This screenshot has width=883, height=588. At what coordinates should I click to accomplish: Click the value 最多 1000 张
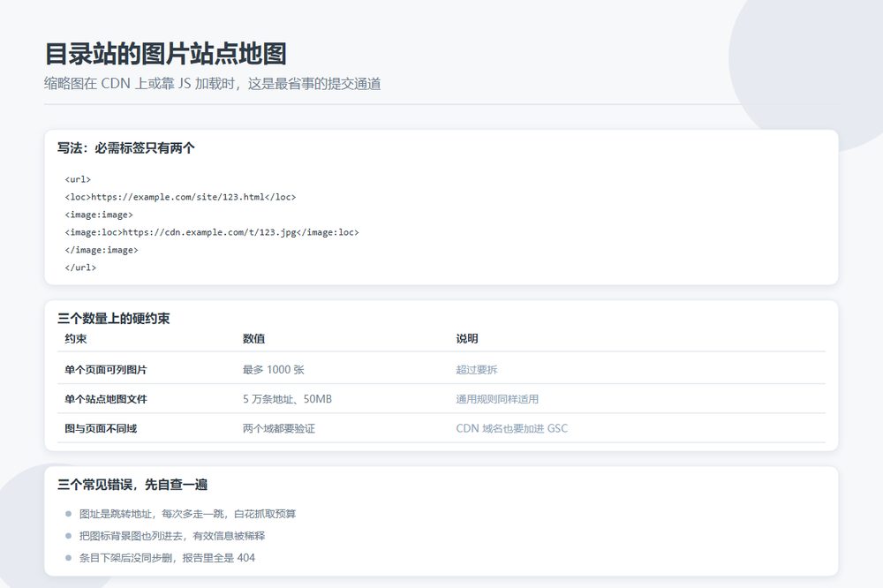[x=274, y=370]
